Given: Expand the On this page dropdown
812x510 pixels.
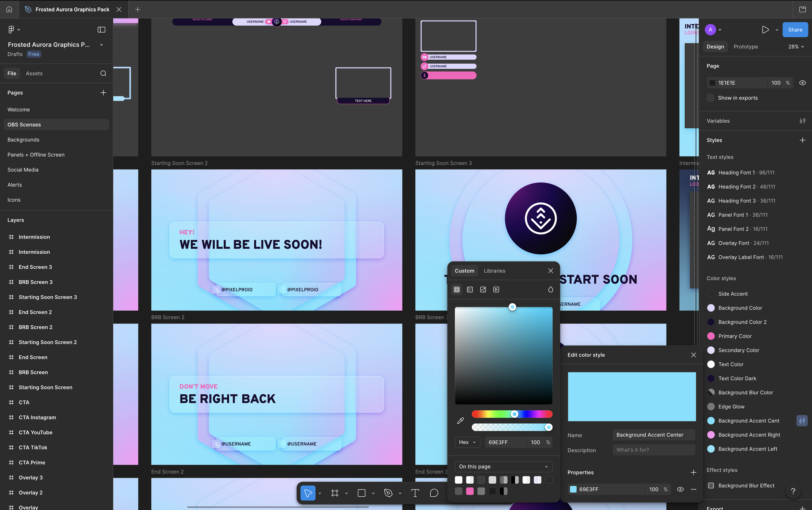Looking at the screenshot, I should pos(503,466).
